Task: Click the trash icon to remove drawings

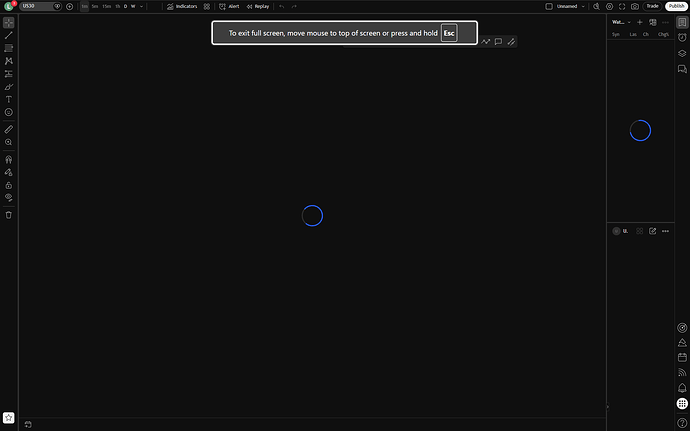Action: point(8,215)
